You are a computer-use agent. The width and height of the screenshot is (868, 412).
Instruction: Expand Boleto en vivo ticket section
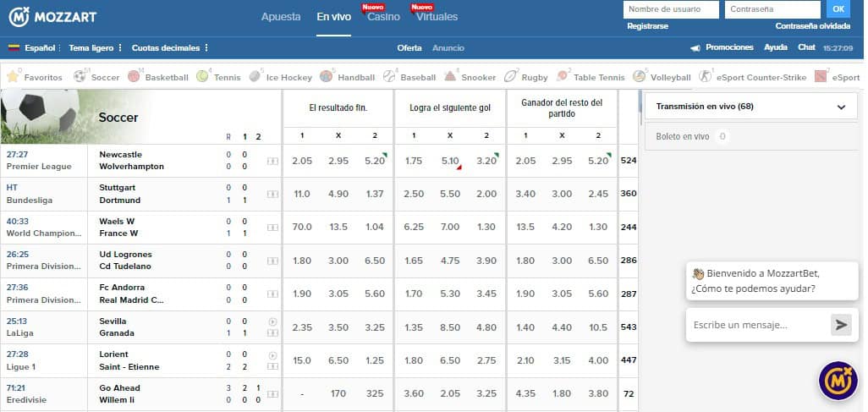click(x=751, y=136)
